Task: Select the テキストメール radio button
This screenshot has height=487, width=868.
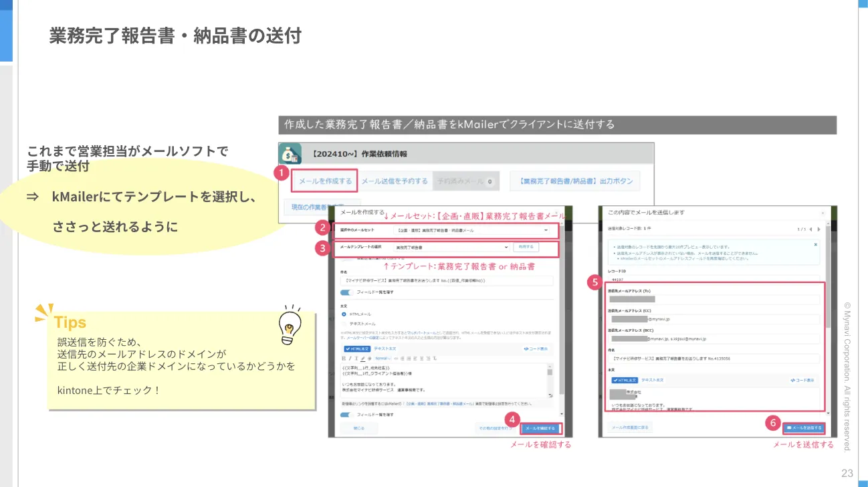Action: (344, 323)
